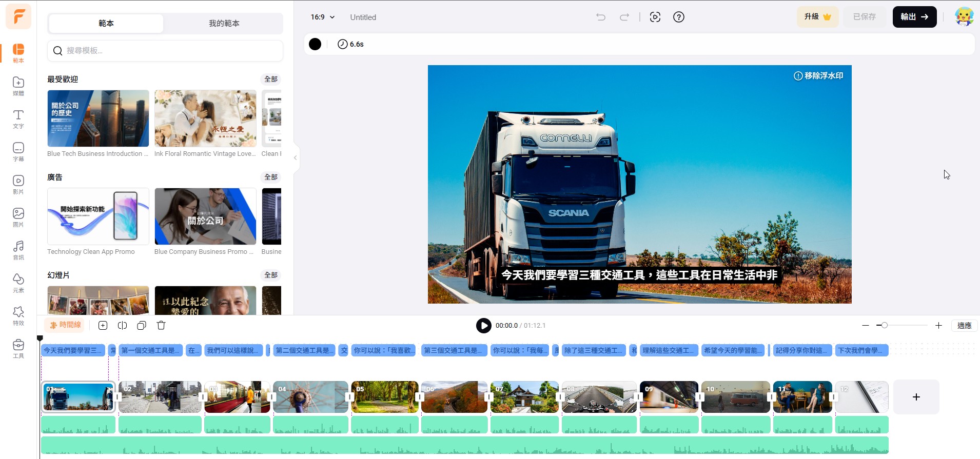Click the 升級 upgrade button
Viewport: 980px width, 459px height.
pos(817,17)
